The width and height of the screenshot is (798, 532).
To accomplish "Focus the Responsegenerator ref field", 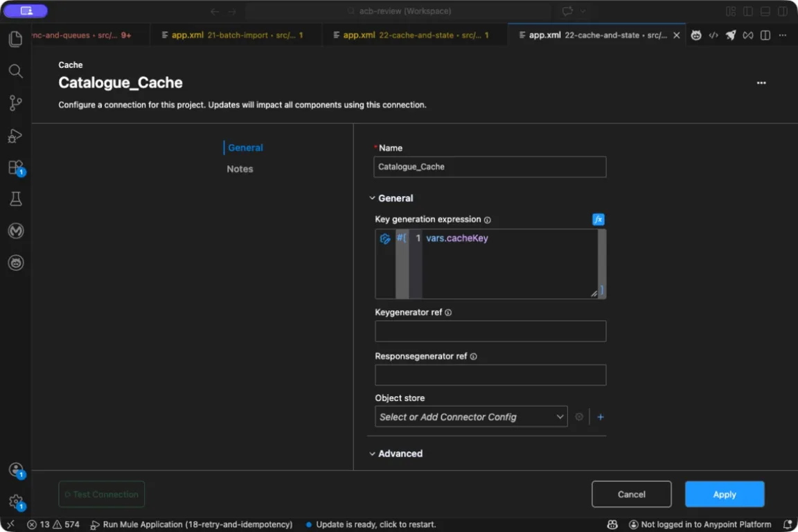I will click(490, 375).
